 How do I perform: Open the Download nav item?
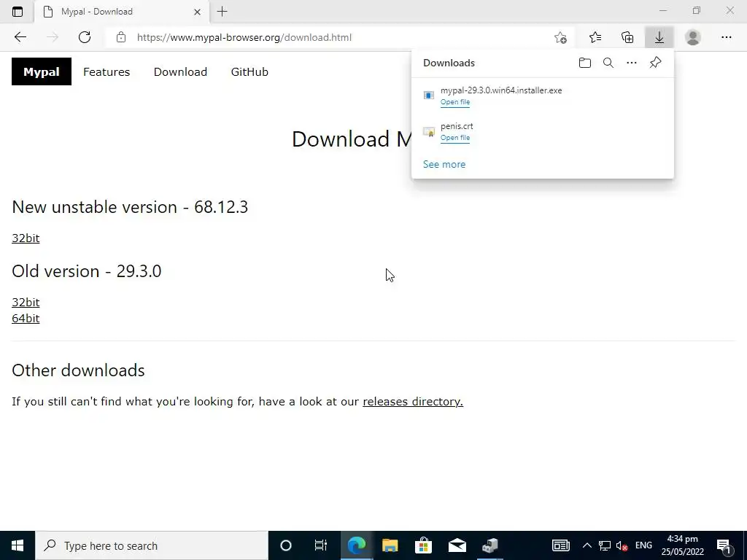pos(180,72)
